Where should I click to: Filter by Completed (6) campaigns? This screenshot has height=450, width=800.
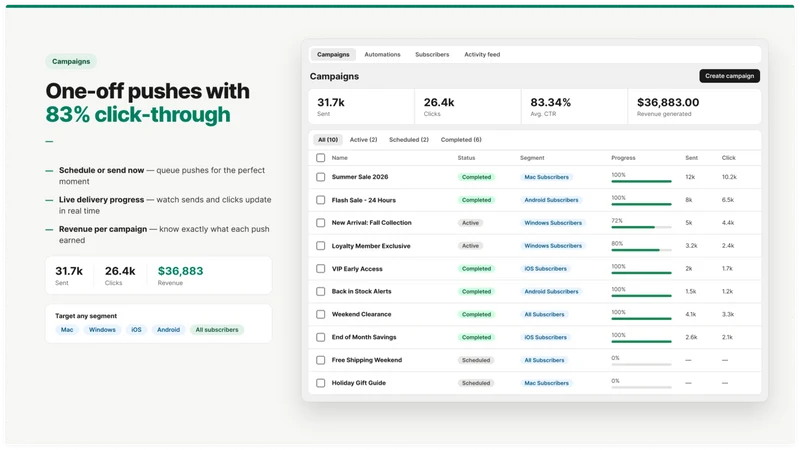tap(461, 140)
